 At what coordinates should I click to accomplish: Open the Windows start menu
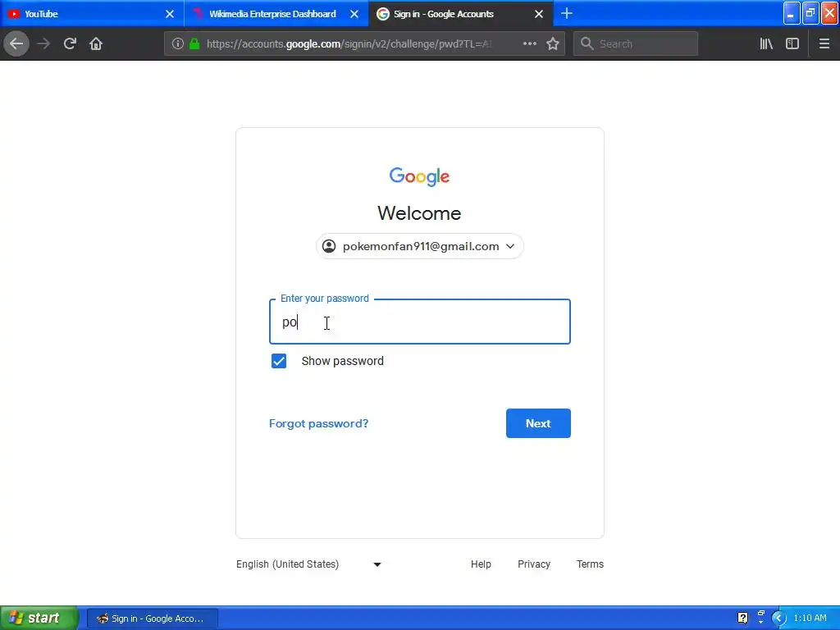click(x=39, y=619)
